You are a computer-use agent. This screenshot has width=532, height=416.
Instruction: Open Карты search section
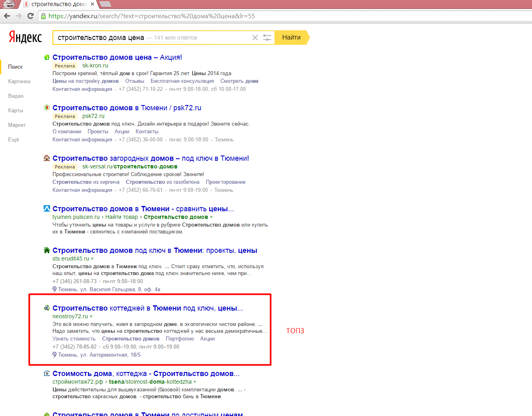click(x=15, y=110)
